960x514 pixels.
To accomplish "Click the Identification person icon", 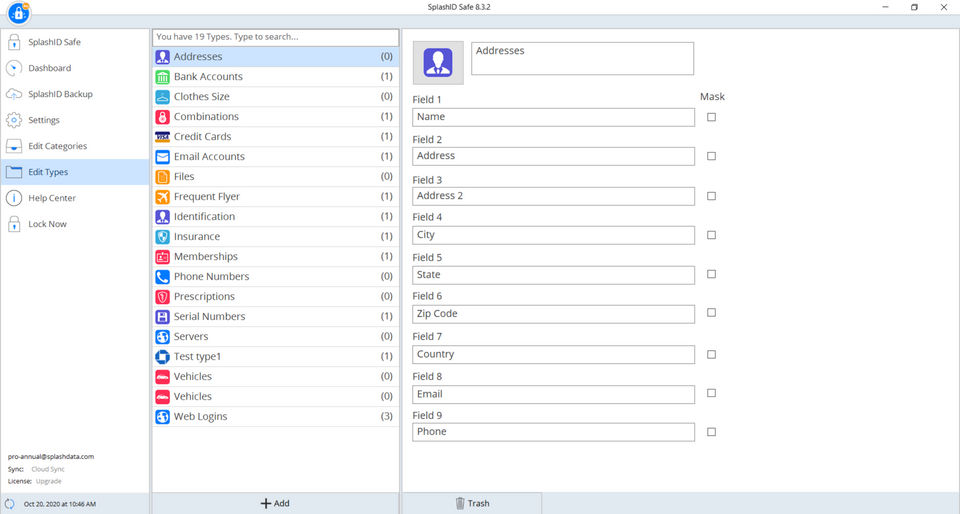I will tap(162, 217).
